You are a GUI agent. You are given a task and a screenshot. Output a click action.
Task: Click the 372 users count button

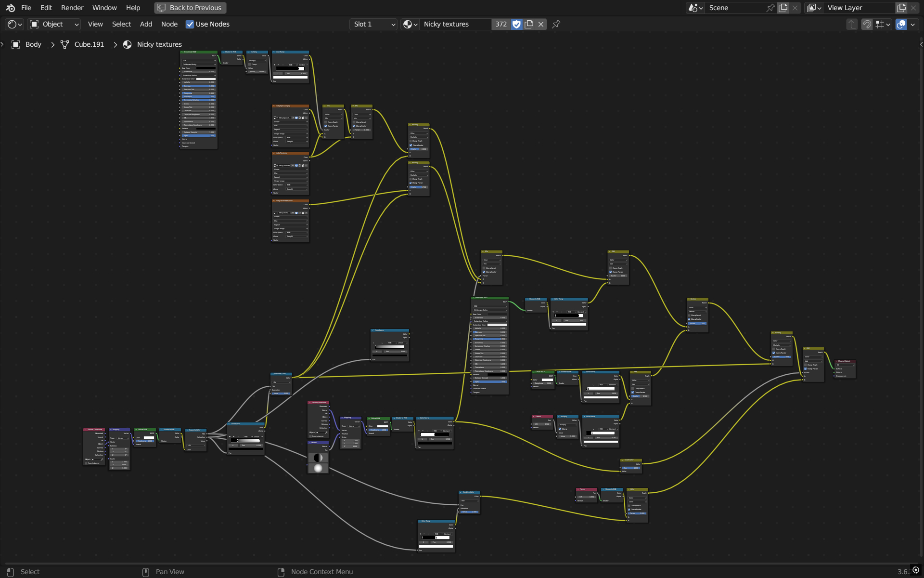coord(500,24)
